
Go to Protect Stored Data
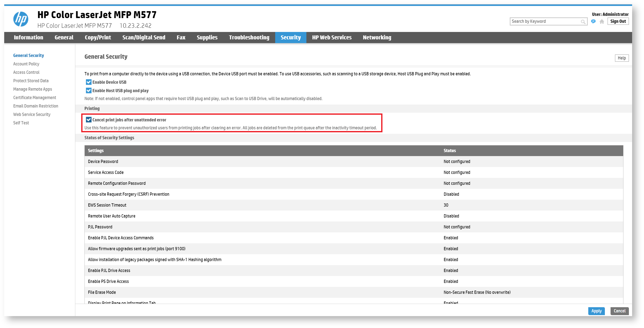coord(31,81)
